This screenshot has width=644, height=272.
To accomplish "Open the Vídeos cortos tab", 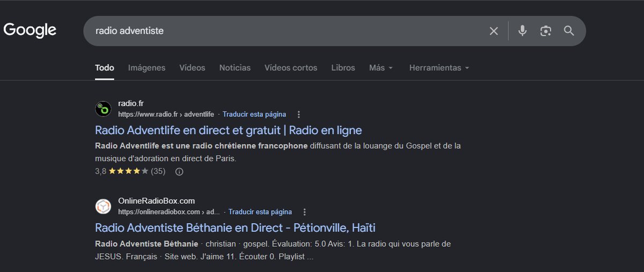I will [291, 68].
